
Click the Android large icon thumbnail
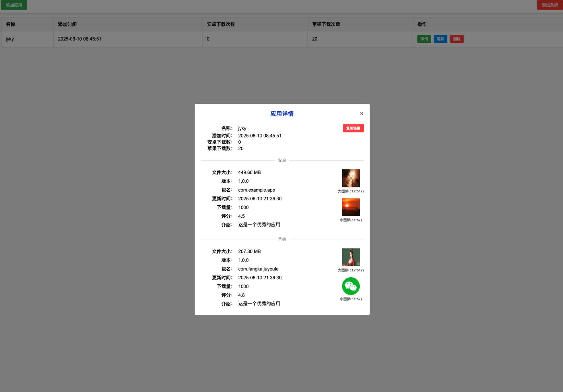(x=350, y=178)
